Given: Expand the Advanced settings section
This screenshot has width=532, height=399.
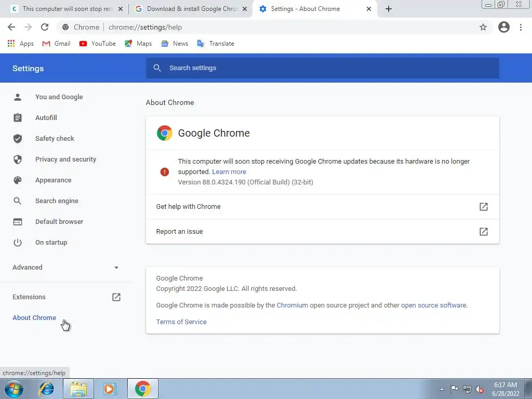Looking at the screenshot, I should [65, 268].
